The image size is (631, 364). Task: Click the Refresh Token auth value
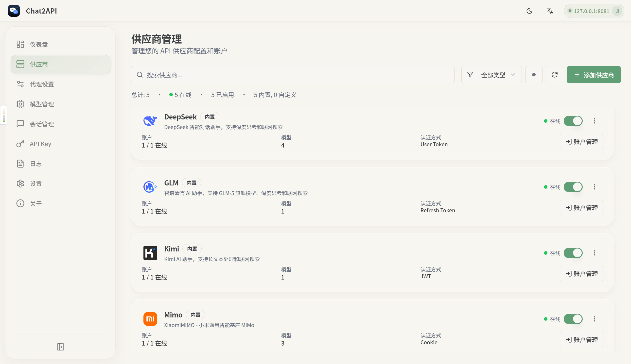438,210
